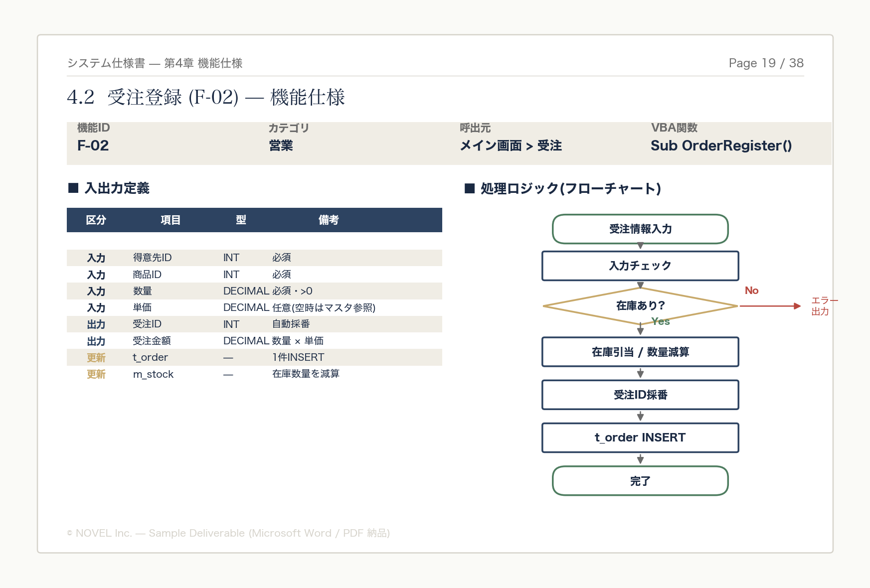The width and height of the screenshot is (870, 588).
Task: Select the '商品ID' table cell
Action: coord(147,275)
